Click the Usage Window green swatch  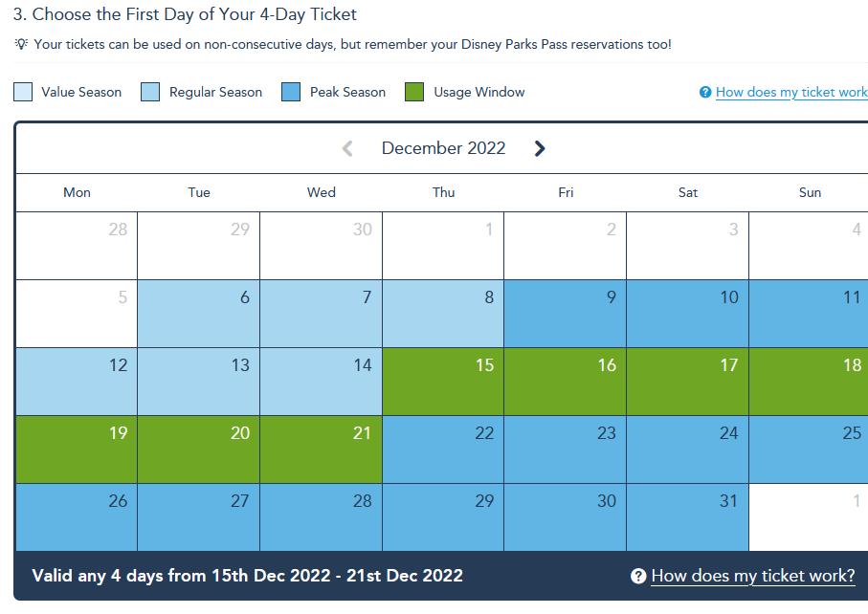click(414, 92)
